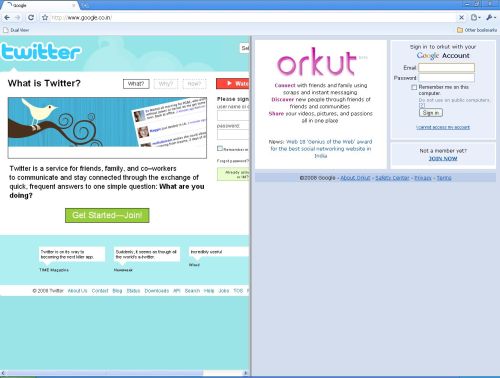
Task: Click the Twitter password input field
Action: point(233,135)
